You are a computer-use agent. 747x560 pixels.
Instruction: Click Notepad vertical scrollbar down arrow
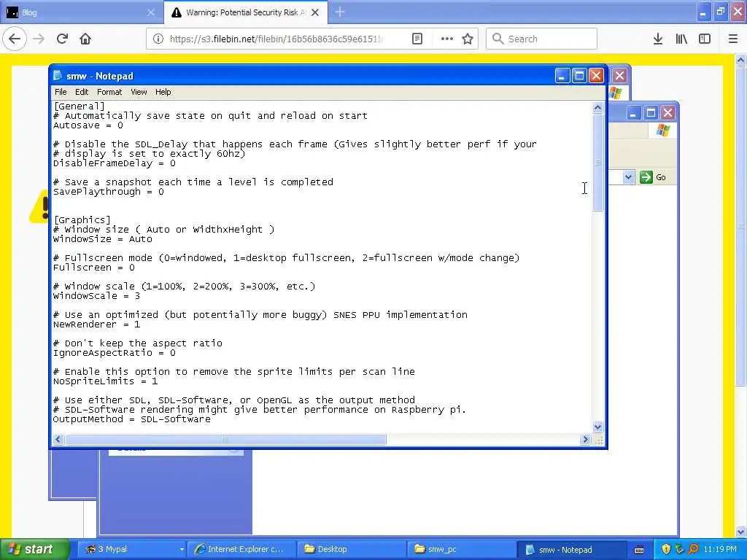(598, 427)
